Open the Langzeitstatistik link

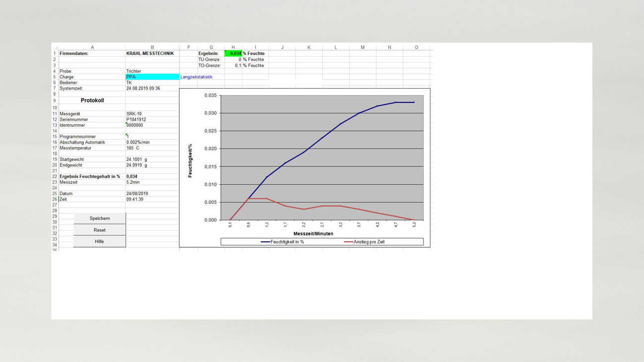tap(196, 77)
